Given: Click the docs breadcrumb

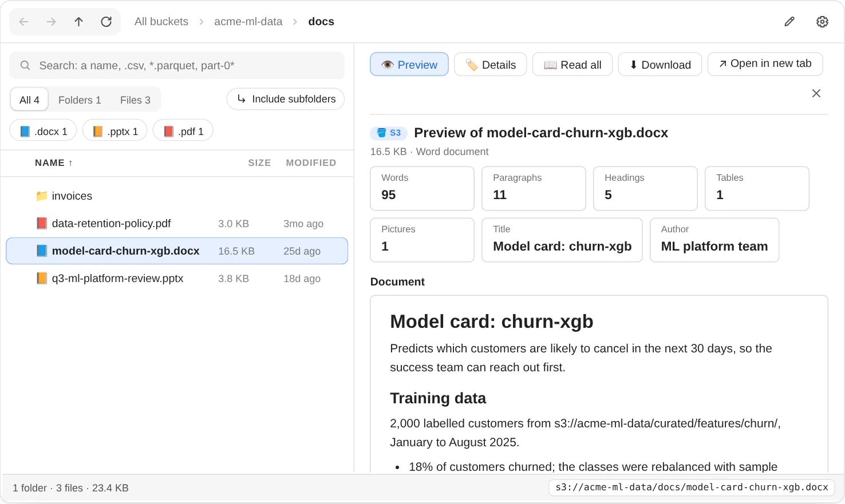Looking at the screenshot, I should point(321,22).
